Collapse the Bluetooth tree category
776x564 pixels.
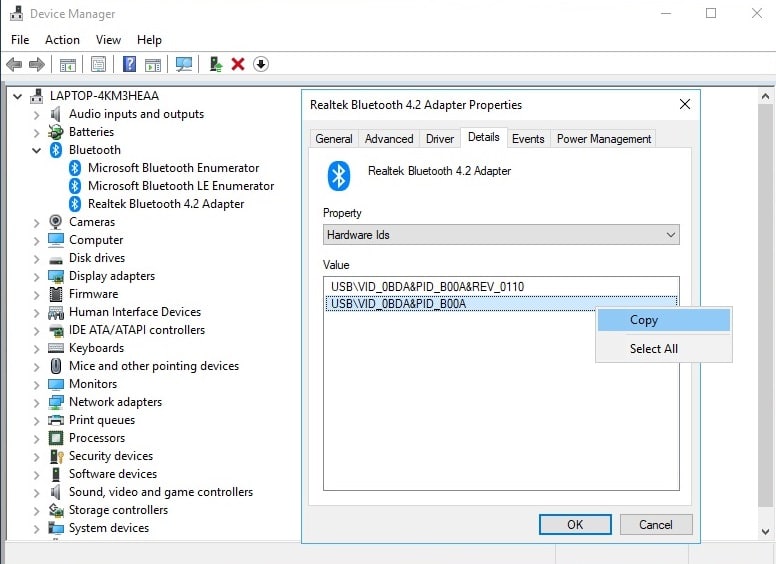tap(37, 150)
